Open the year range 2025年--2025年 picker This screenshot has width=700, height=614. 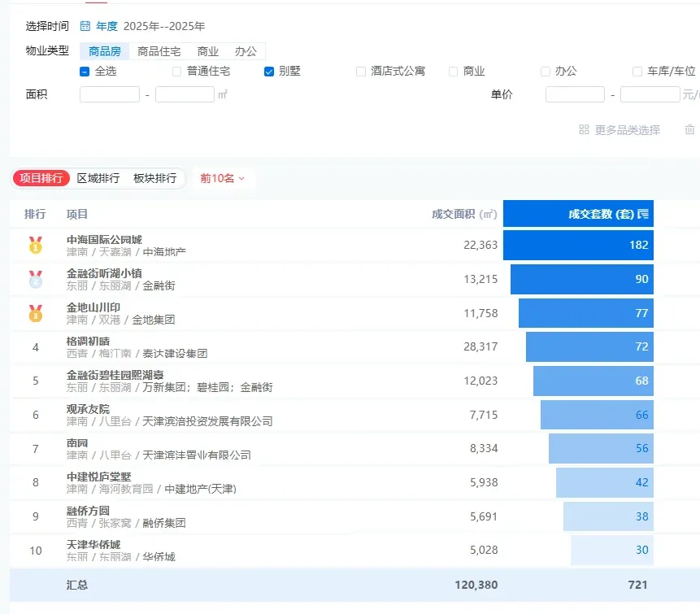click(x=164, y=26)
